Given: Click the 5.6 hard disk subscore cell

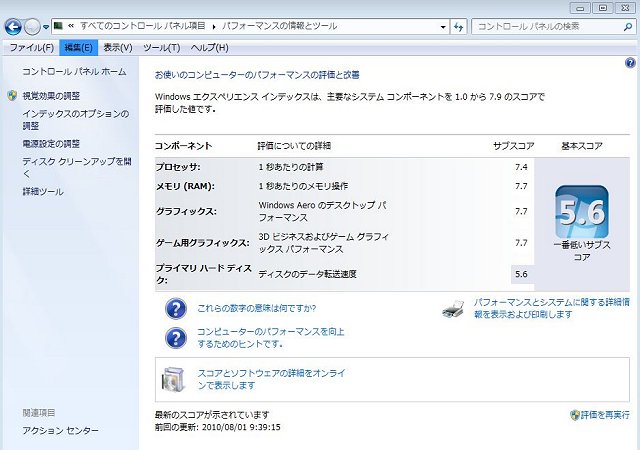Looking at the screenshot, I should click(x=522, y=274).
